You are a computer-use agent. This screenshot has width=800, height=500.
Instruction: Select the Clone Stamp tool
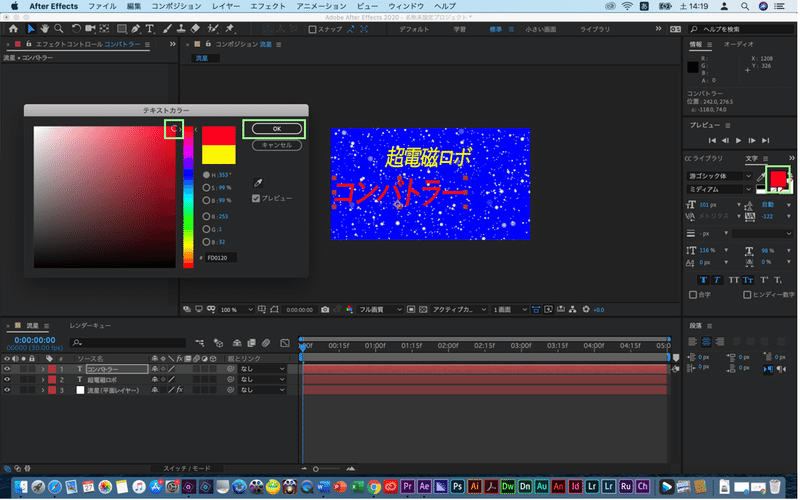[x=181, y=29]
